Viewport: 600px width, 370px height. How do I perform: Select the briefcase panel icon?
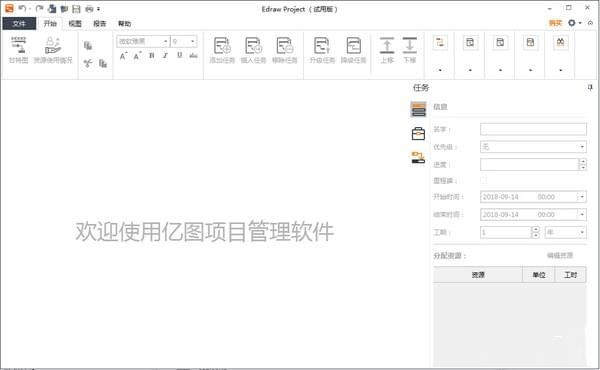pyautogui.click(x=418, y=134)
